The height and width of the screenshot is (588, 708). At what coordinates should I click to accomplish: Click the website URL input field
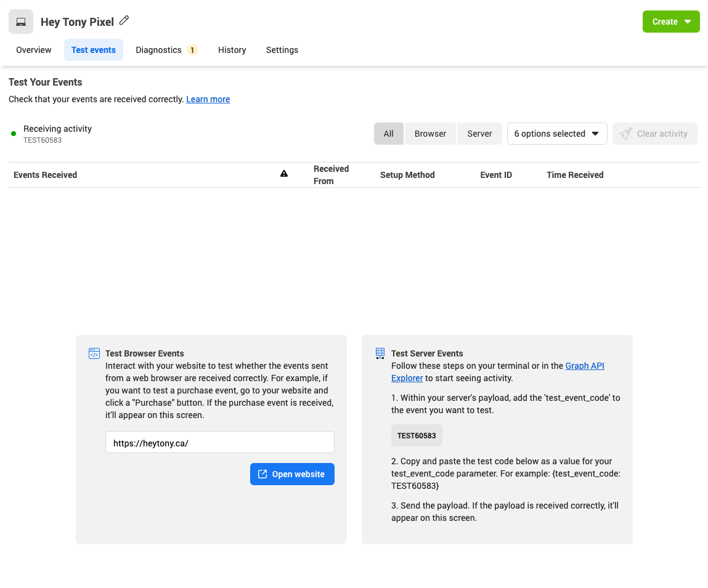219,442
